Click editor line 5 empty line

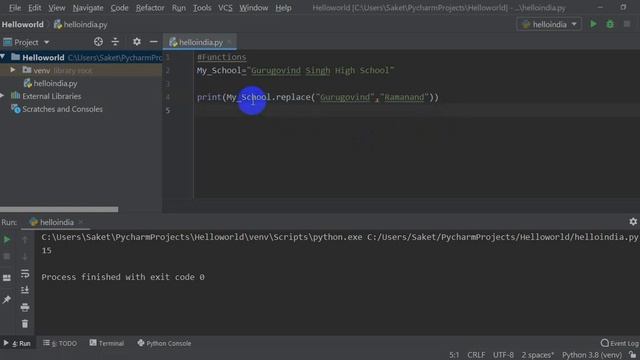(416, 110)
